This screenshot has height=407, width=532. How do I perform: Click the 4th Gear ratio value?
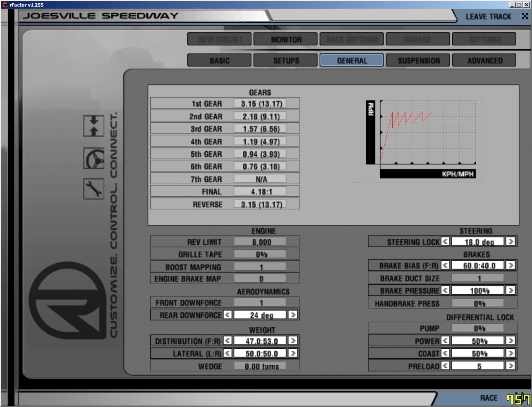260,141
